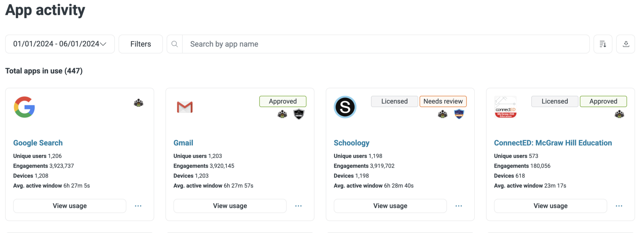
Task: Click the ConnectED McGraw Hill logo
Action: coord(505,107)
